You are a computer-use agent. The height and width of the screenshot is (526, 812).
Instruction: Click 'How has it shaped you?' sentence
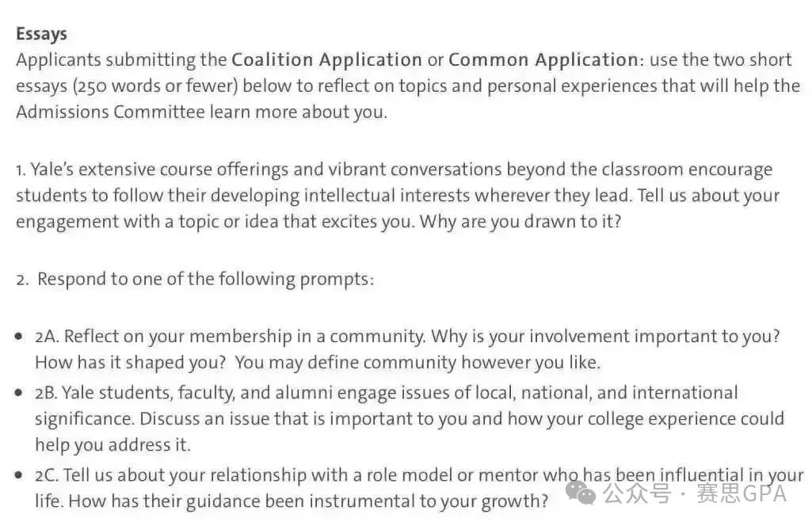[x=131, y=362]
